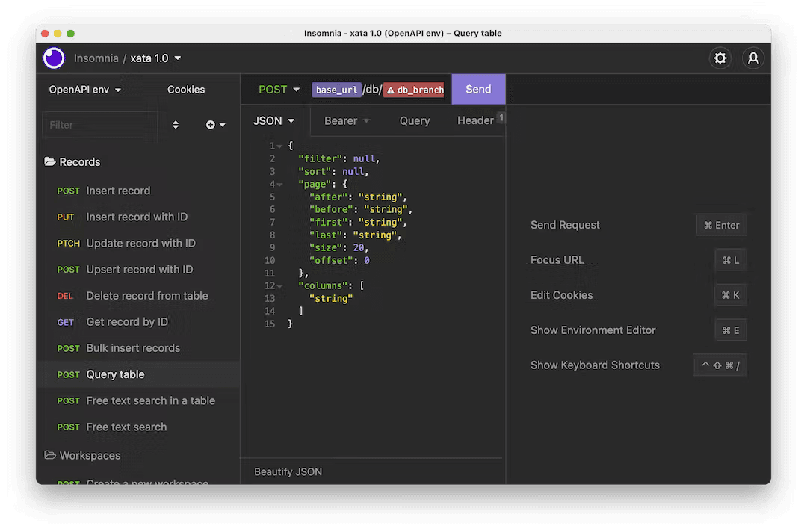Open the Bearer auth dropdown
This screenshot has height=532, width=807.
pyautogui.click(x=347, y=120)
